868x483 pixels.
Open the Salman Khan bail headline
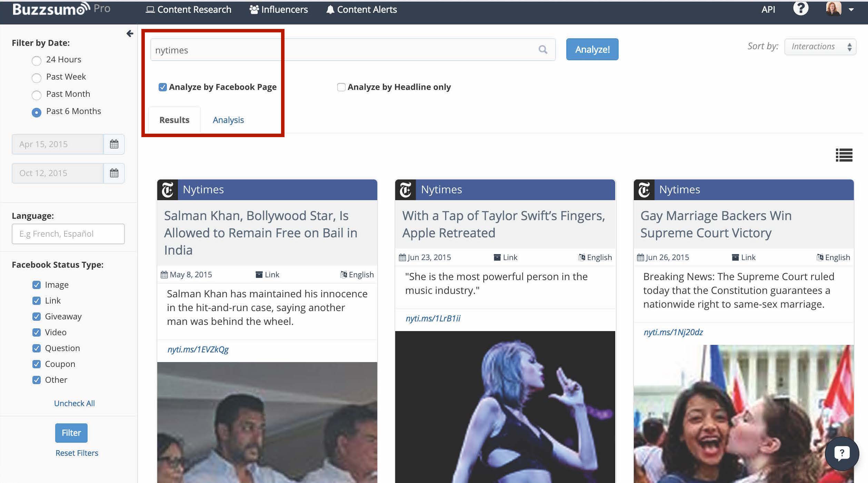(x=261, y=233)
